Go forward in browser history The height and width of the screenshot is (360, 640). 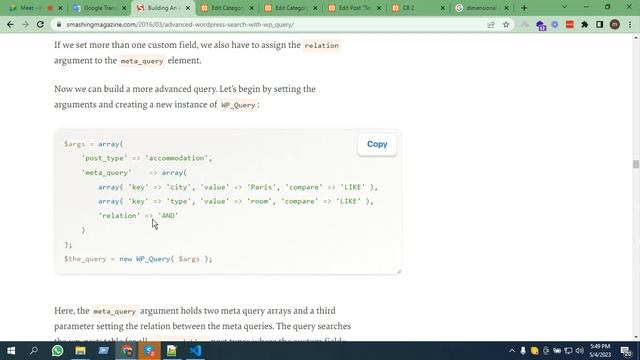tap(25, 24)
